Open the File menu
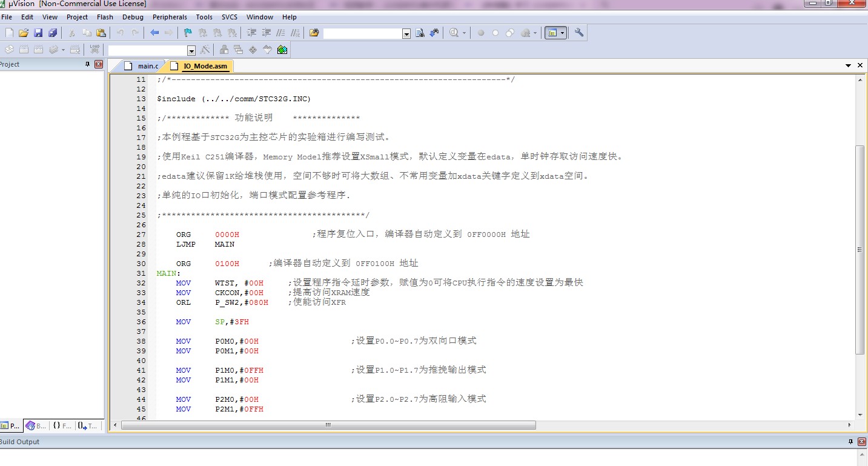Viewport: 868px width, 466px height. (7, 17)
